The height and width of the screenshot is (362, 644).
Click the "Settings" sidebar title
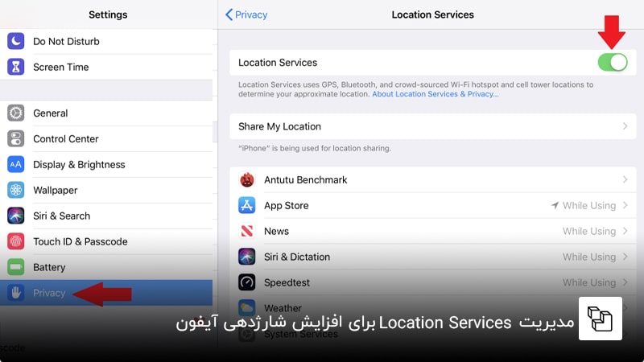(108, 14)
